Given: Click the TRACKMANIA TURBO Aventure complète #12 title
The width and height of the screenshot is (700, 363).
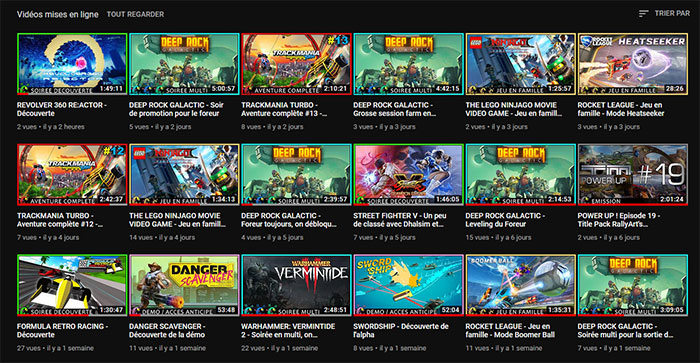Looking at the screenshot, I should 60,220.
